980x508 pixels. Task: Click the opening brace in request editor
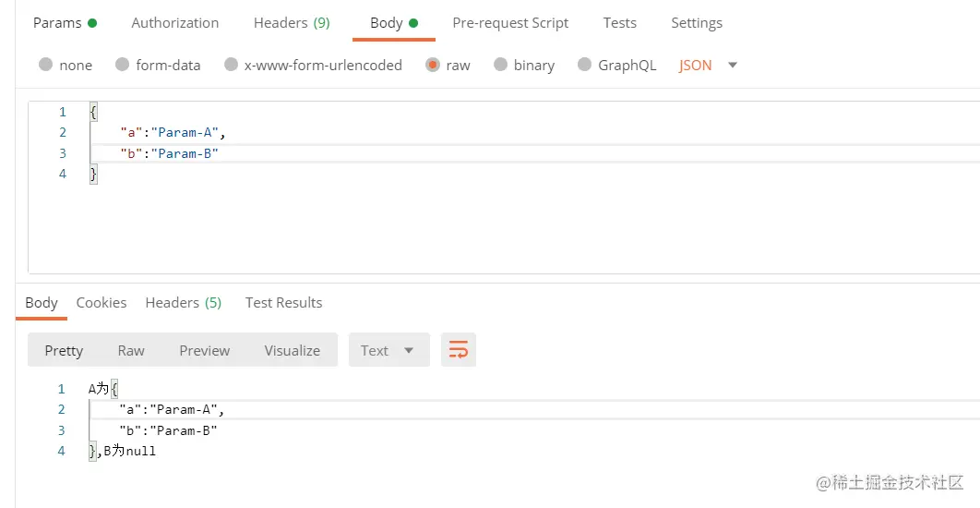click(94, 112)
